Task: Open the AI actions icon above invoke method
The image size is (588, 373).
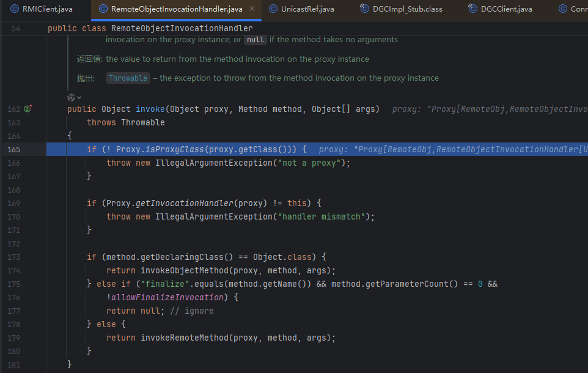Action: [71, 97]
